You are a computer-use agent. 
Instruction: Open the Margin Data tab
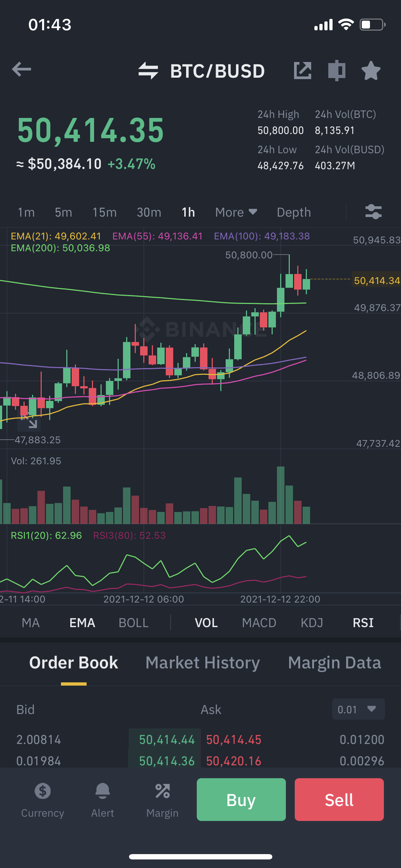click(x=335, y=663)
